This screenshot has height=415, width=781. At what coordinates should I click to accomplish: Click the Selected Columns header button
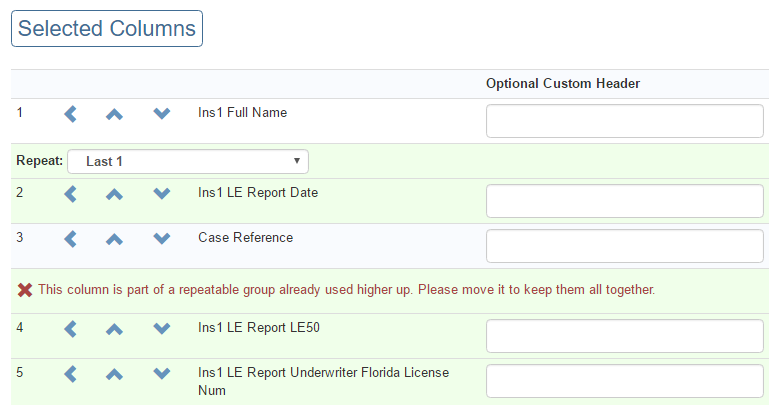coord(107,29)
